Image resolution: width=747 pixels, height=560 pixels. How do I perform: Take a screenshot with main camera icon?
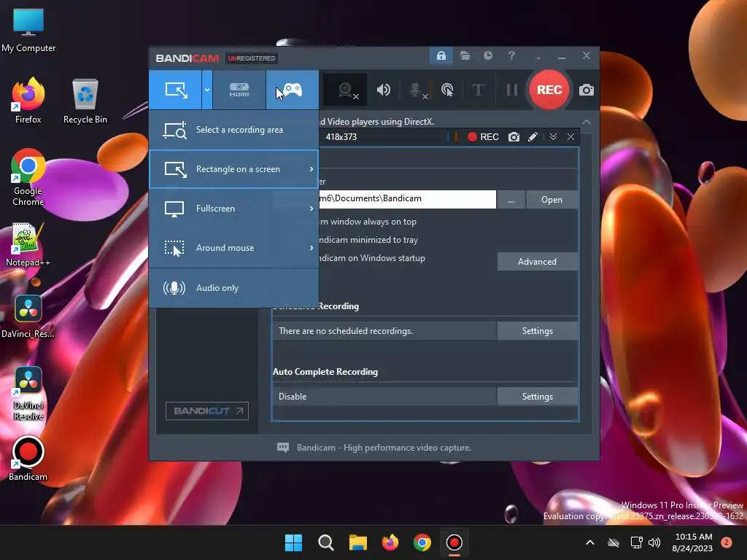click(587, 90)
